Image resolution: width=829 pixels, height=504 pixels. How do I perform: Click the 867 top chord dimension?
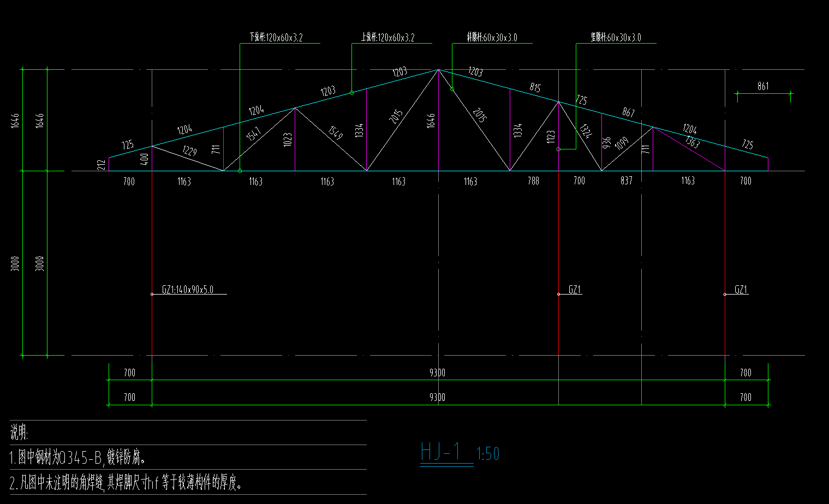pyautogui.click(x=629, y=112)
